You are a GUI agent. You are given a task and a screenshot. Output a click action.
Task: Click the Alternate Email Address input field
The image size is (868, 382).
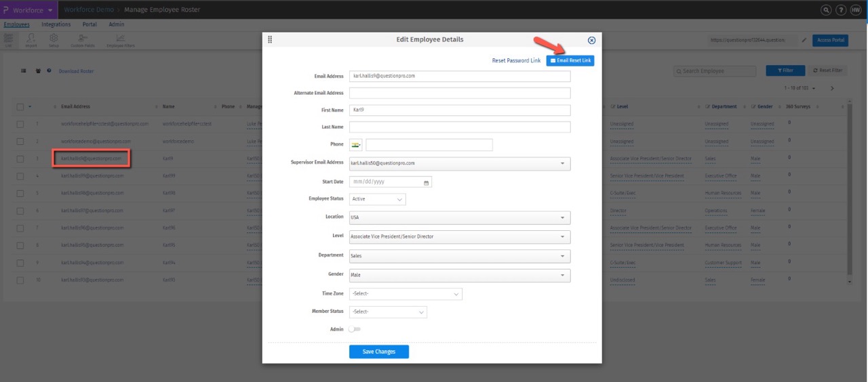click(460, 93)
